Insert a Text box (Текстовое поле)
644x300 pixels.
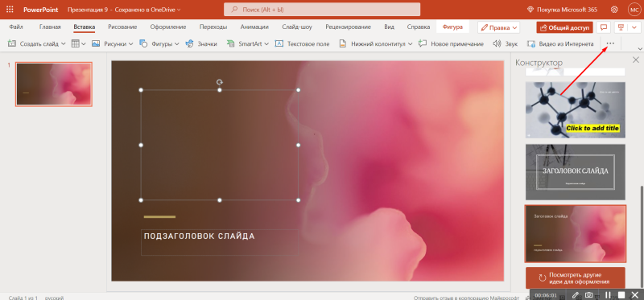point(303,43)
